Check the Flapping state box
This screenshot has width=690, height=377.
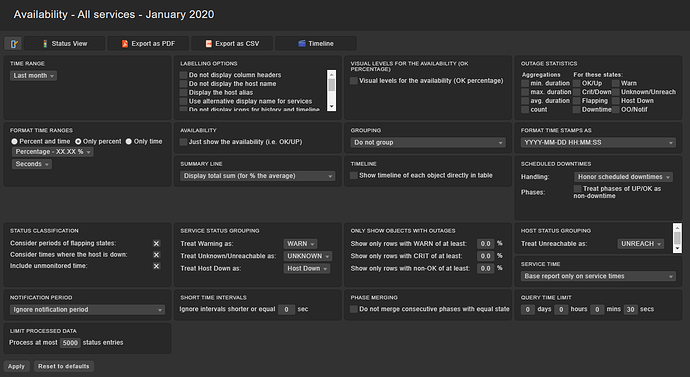[576, 101]
